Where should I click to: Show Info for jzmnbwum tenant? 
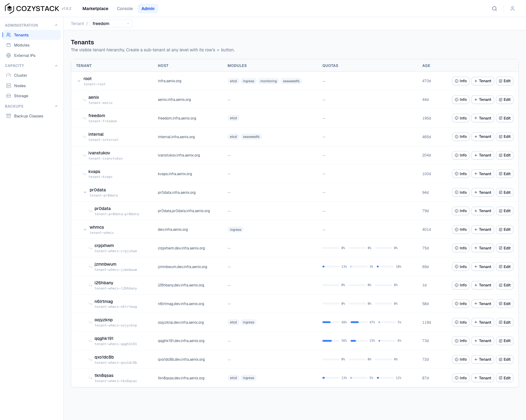pyautogui.click(x=461, y=267)
